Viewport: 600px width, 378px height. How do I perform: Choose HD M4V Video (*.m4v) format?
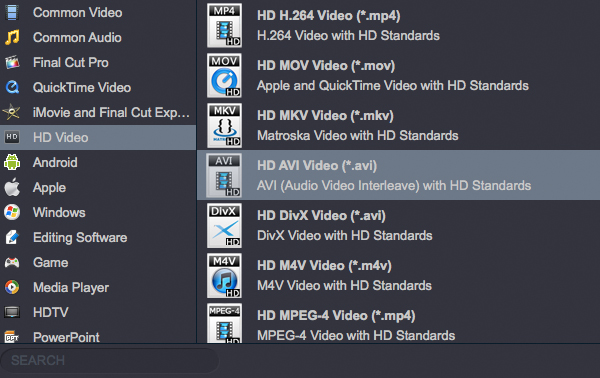click(x=398, y=275)
